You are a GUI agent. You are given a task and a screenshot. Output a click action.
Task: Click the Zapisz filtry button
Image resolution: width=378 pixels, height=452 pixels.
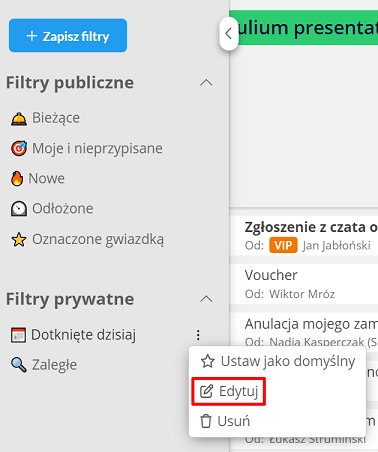(x=68, y=36)
